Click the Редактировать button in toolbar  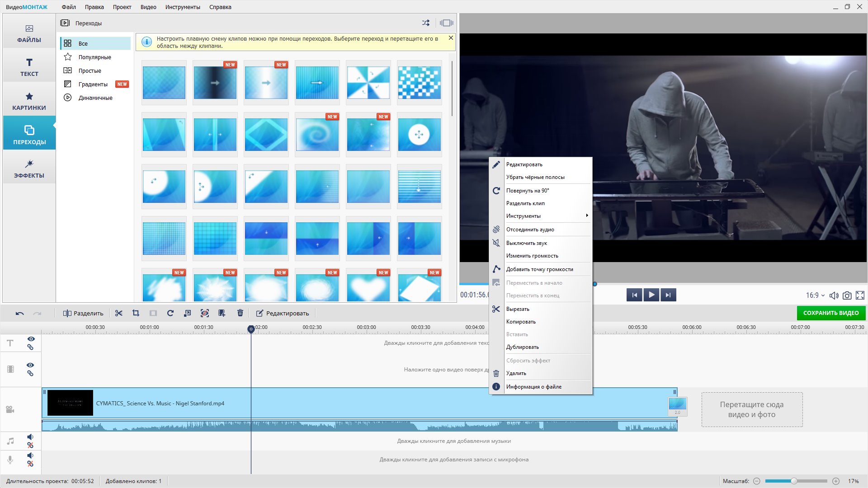pos(283,313)
